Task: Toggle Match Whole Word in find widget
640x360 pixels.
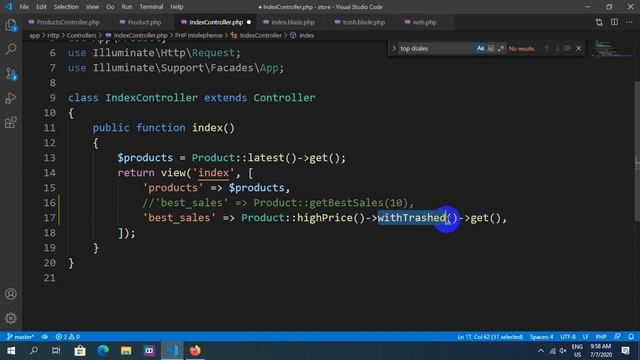Action: click(491, 49)
